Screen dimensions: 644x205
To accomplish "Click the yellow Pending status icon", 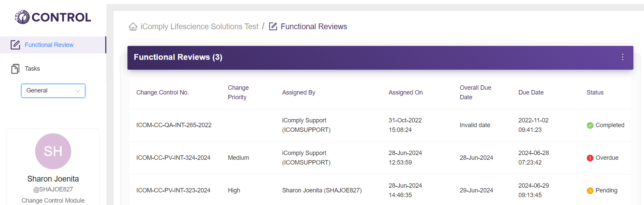I will tap(590, 191).
